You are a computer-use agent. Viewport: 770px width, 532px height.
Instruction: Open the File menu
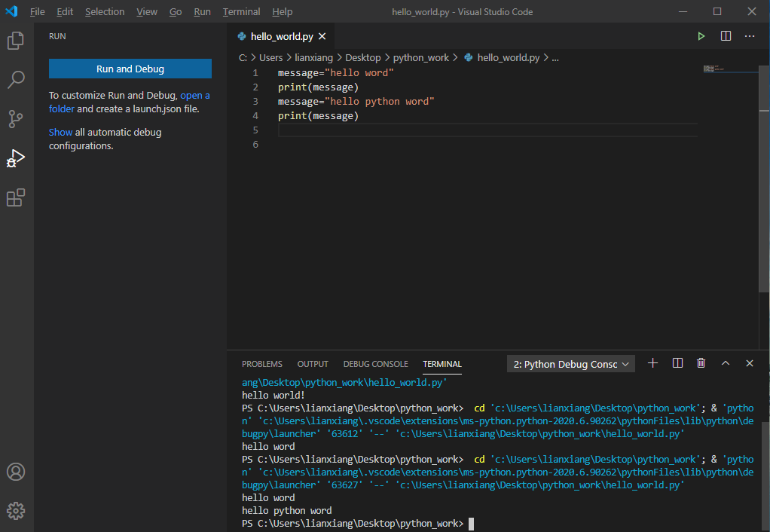tap(38, 12)
